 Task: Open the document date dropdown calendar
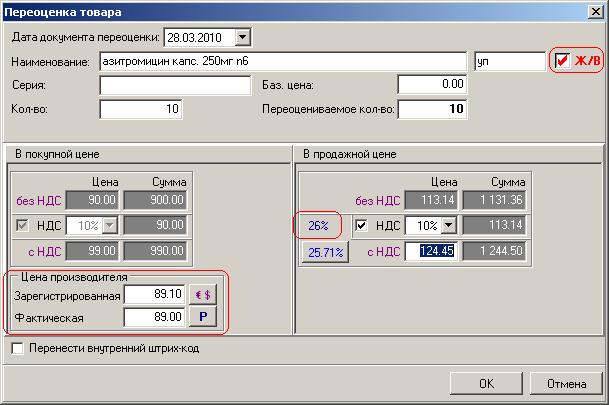(x=243, y=37)
